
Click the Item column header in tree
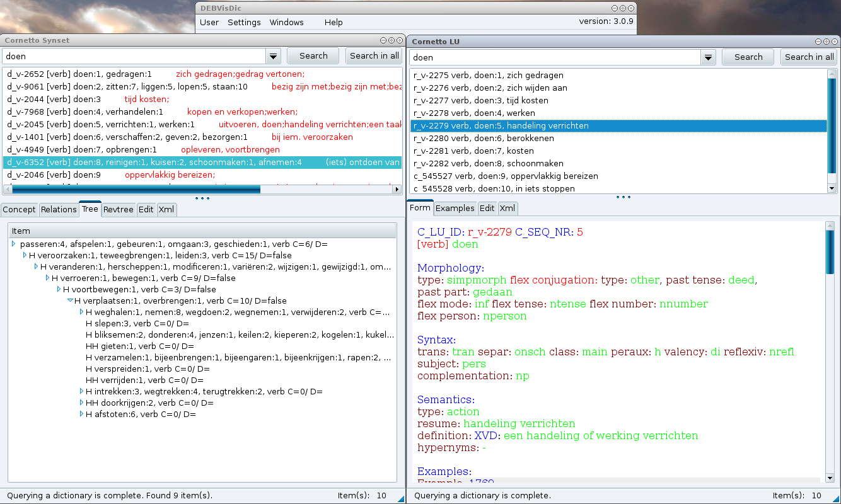coord(202,231)
